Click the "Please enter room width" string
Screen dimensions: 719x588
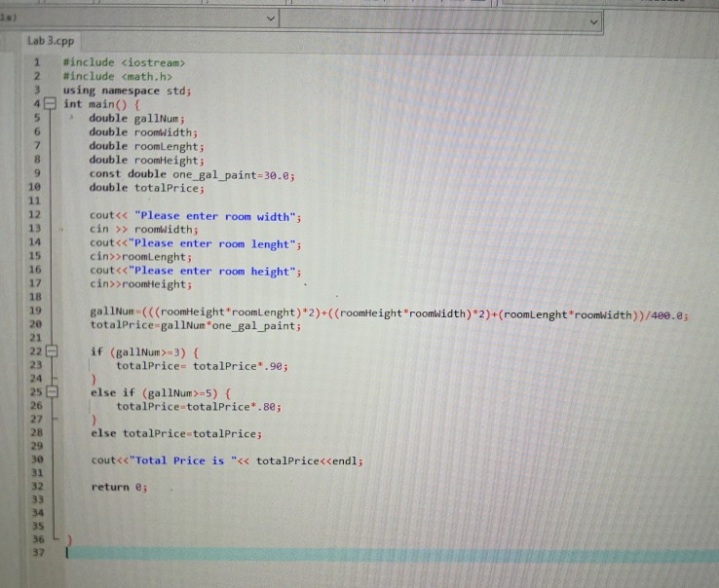click(214, 216)
